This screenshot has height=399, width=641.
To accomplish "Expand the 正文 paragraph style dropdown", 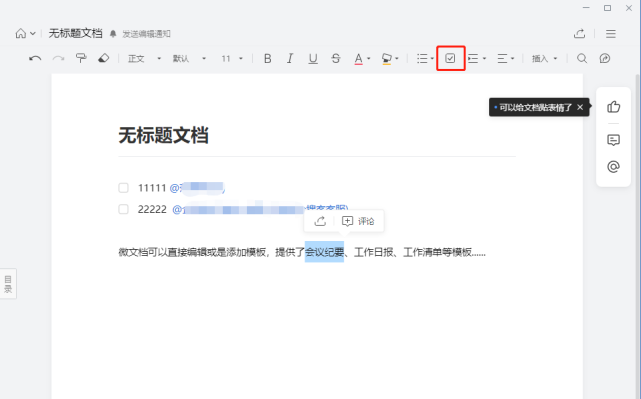I will click(145, 58).
